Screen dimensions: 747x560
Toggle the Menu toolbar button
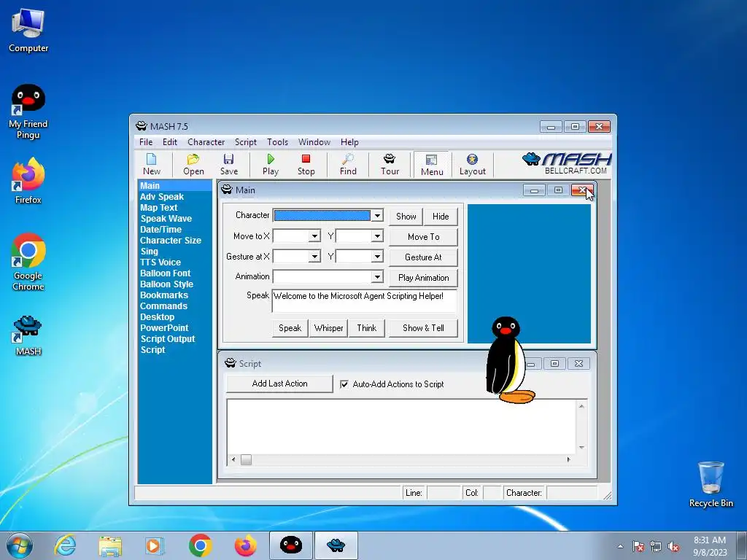coord(432,165)
